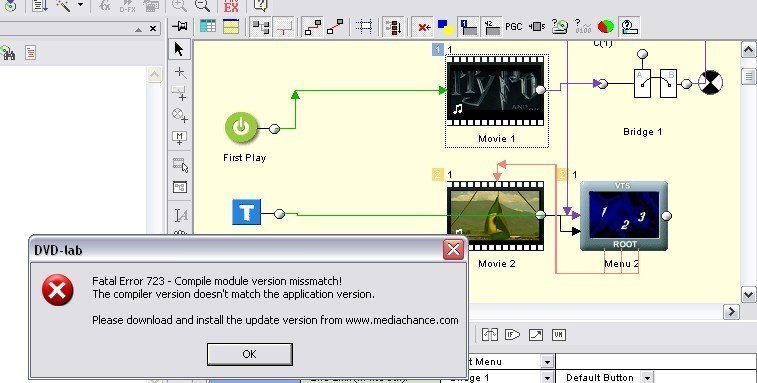This screenshot has height=383, width=757.
Task: Click the blue and yellow shapes icon
Action: pos(445,27)
